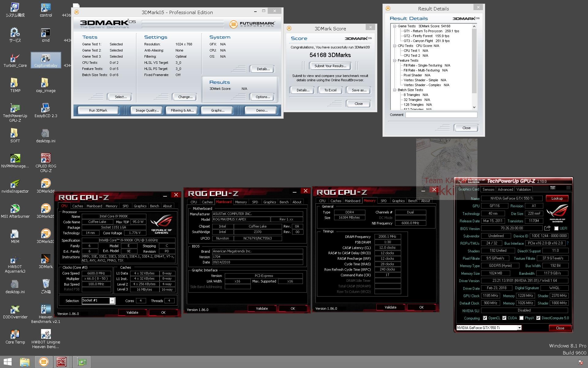Open the Advanced tab in GPU-Z

click(505, 190)
